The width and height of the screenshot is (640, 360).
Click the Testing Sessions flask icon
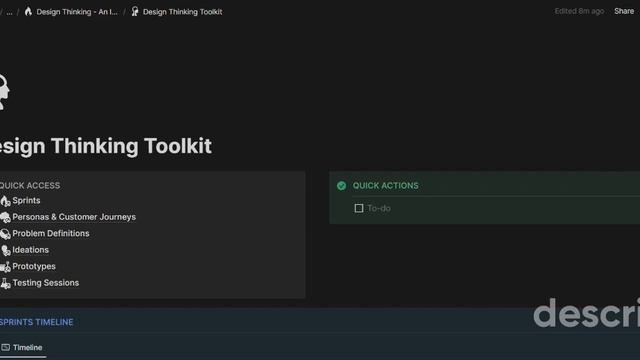point(5,283)
